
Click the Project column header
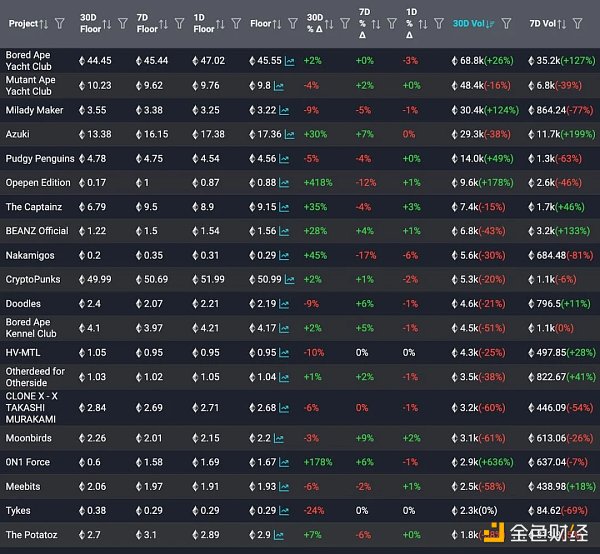pyautogui.click(x=23, y=24)
